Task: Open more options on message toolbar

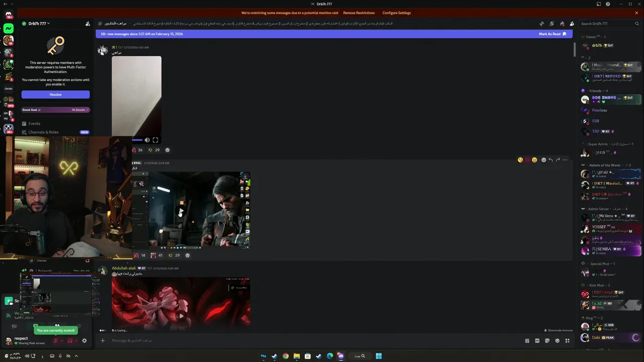Action: tap(565, 160)
